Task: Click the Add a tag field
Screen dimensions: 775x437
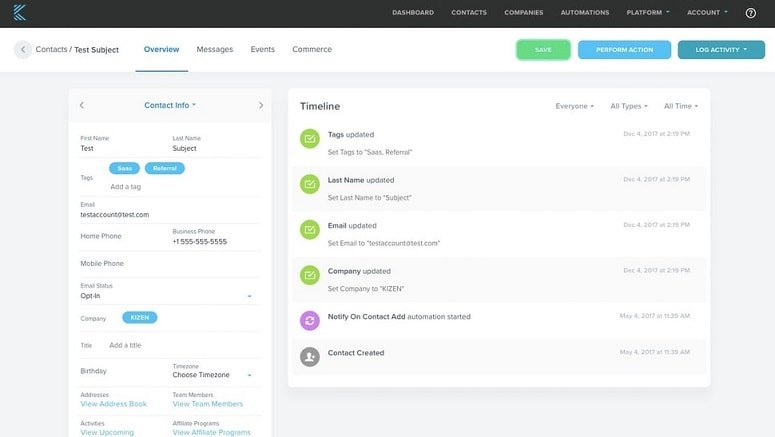Action: (x=126, y=187)
